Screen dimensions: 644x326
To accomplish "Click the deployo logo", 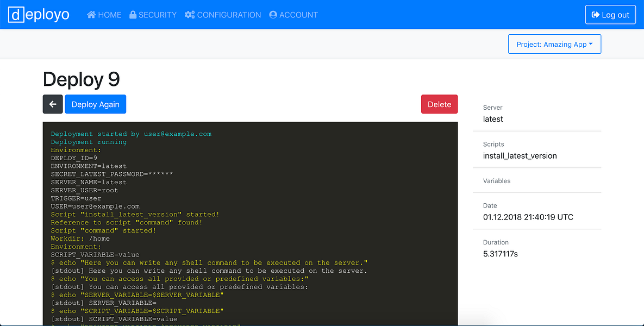I will coord(39,14).
